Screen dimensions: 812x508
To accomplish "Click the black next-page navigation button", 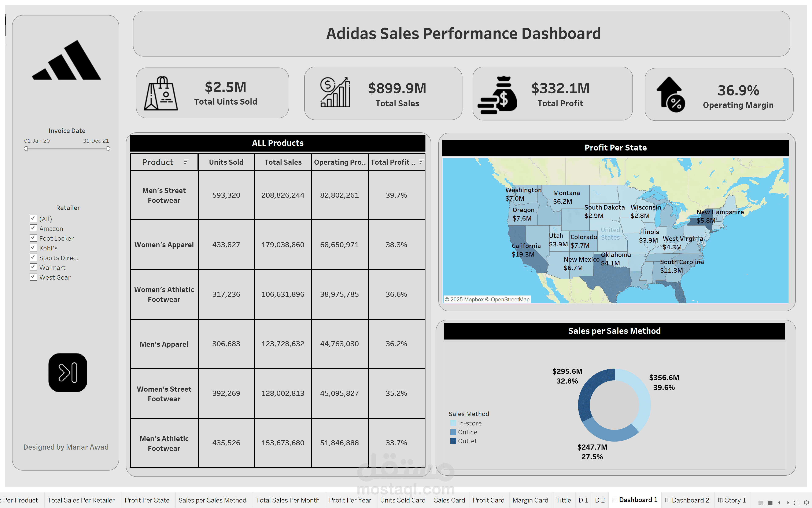I will coord(68,372).
